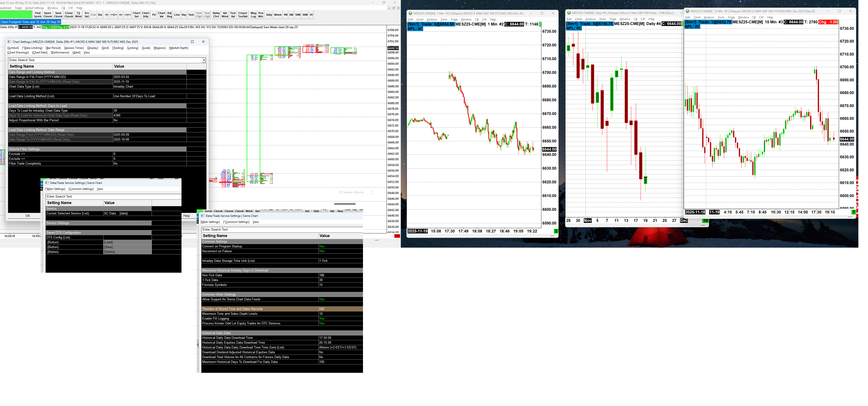Switch to Bar Period tab in Chart Settings
This screenshot has height=406, width=868.
[x=53, y=48]
